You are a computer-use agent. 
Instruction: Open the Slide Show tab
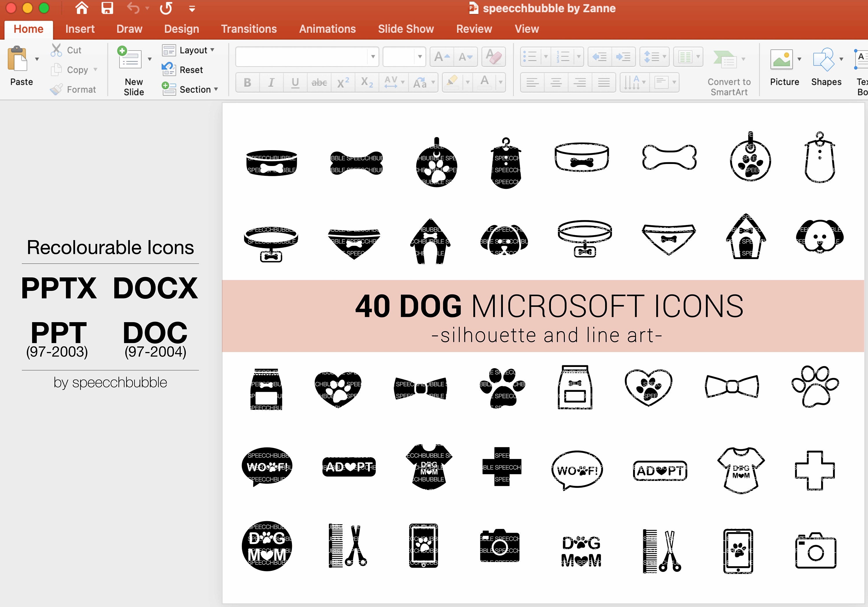(406, 29)
